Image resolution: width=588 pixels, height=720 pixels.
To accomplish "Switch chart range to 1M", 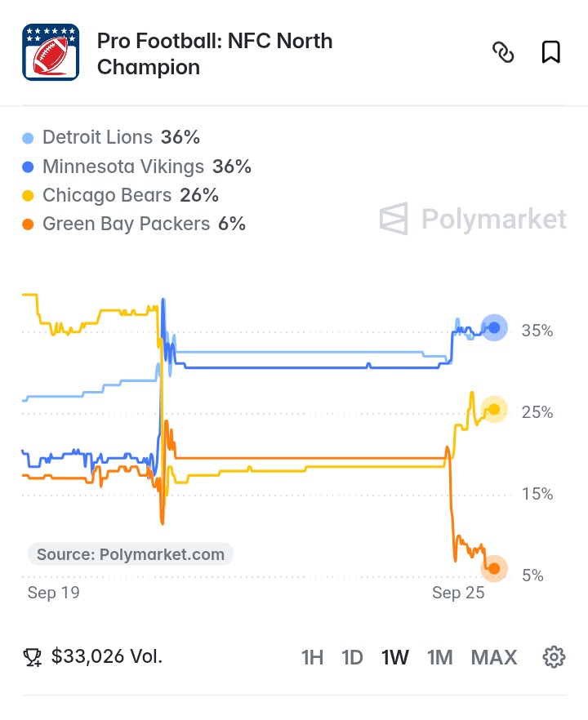I will 439,657.
